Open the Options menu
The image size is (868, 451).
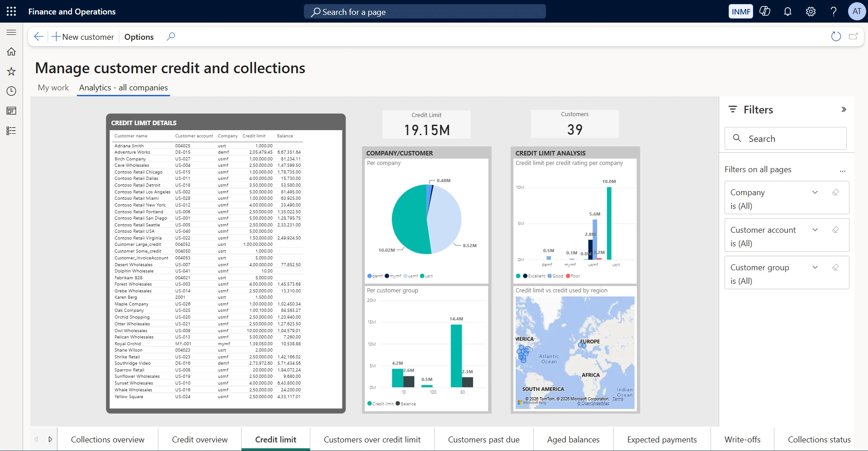[139, 37]
